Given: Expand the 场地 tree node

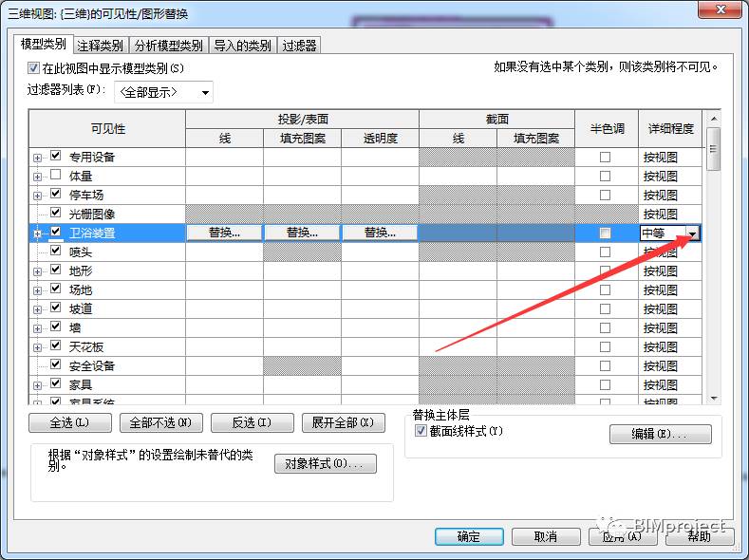Looking at the screenshot, I should 37,290.
